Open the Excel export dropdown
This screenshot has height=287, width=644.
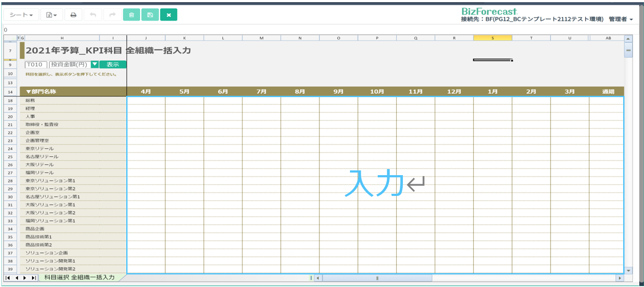(52, 15)
